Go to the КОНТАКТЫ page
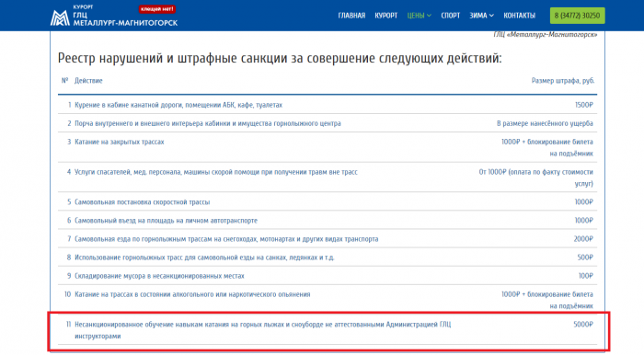Image resolution: width=644 pixels, height=355 pixels. coord(519,16)
